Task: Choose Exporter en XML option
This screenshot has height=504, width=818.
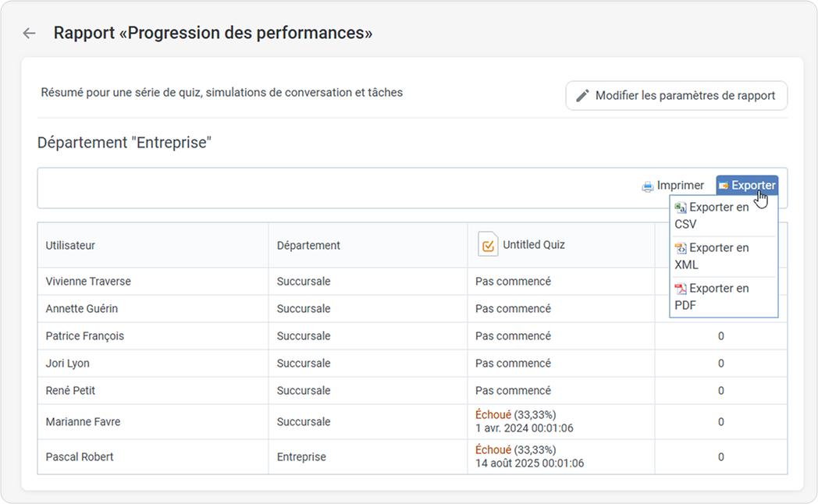Action: [x=718, y=257]
